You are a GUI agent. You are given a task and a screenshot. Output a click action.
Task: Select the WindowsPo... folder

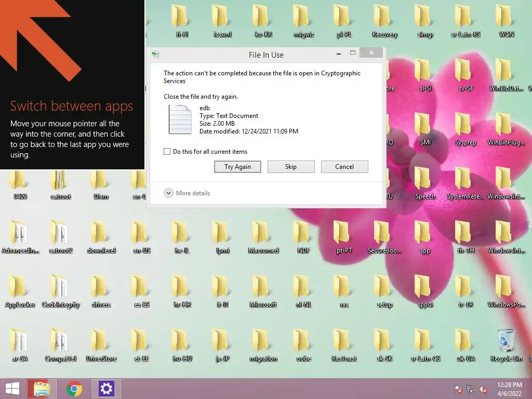coord(506,291)
